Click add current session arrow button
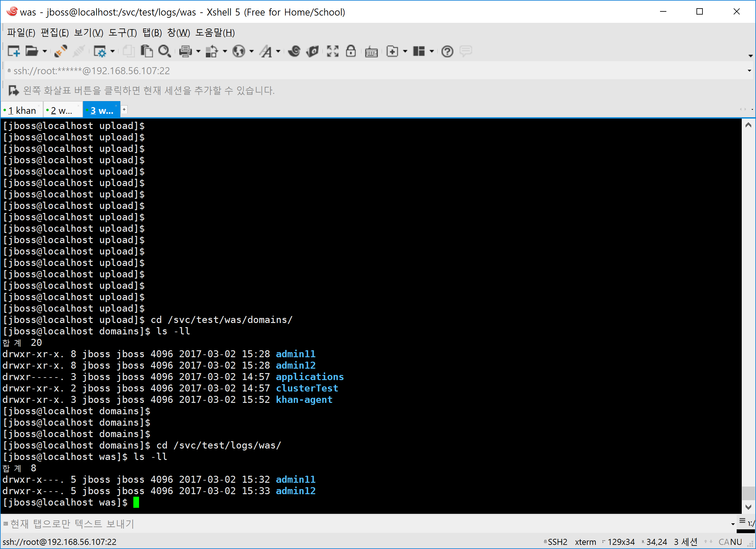756x549 pixels. (13, 90)
